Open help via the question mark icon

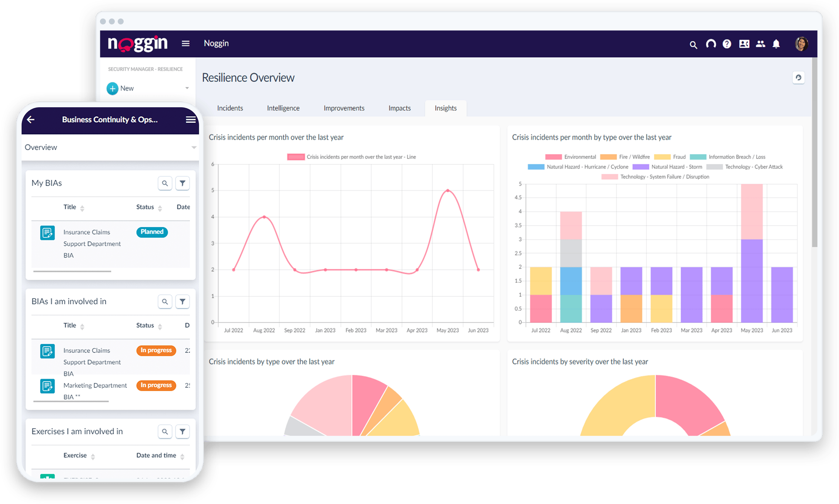pos(727,44)
